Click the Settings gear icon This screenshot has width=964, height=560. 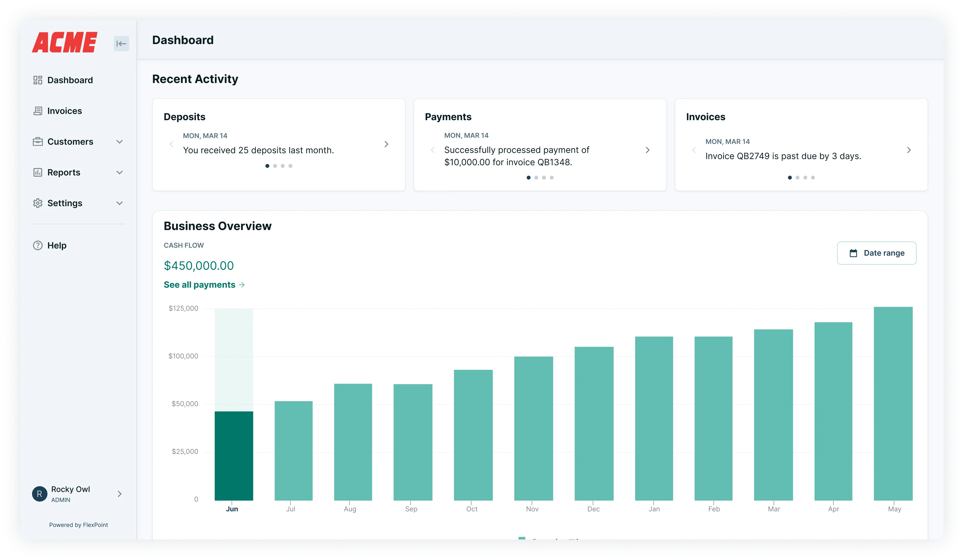(x=38, y=203)
